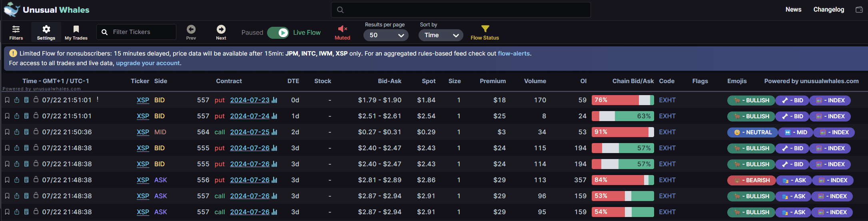The image size is (868, 221).
Task: Open Sort by dropdown showing Time
Action: click(441, 35)
